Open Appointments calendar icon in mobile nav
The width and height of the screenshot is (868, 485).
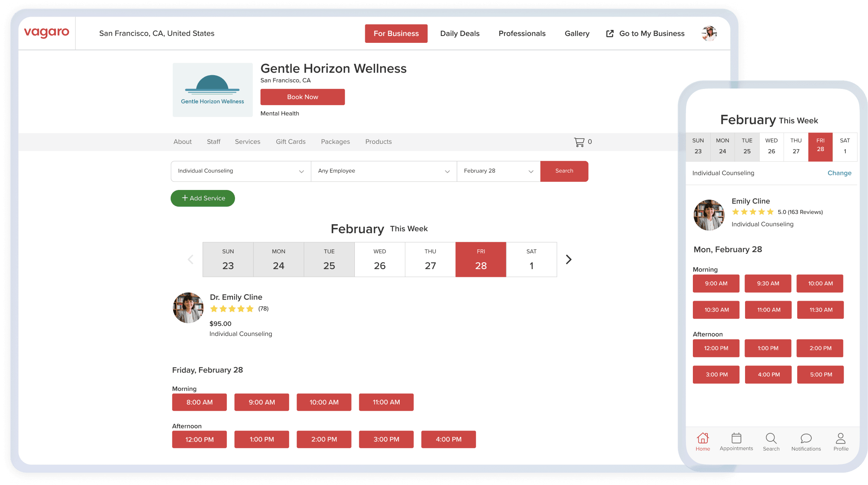point(736,439)
